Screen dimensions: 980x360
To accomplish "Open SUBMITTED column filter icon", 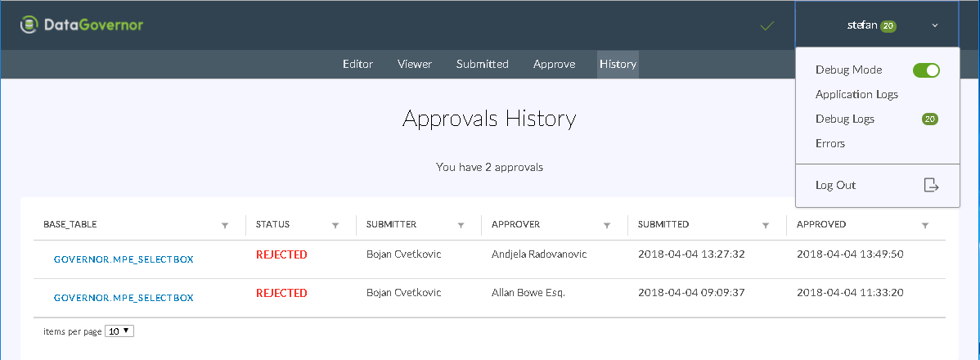I will [765, 225].
